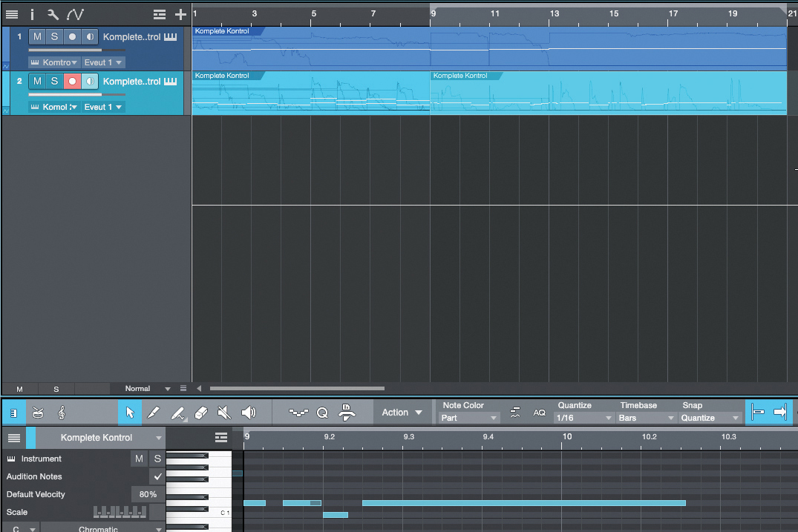Open track 1 Komtro instrument dropdown
This screenshot has height=532, width=798.
pyautogui.click(x=53, y=62)
